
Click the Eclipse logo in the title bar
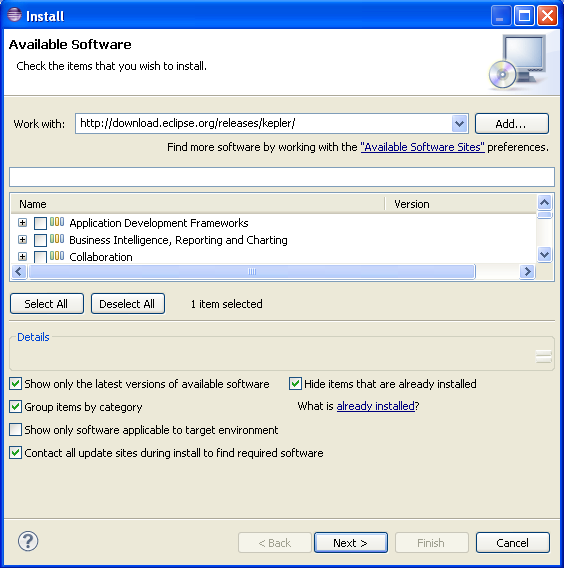pos(14,15)
